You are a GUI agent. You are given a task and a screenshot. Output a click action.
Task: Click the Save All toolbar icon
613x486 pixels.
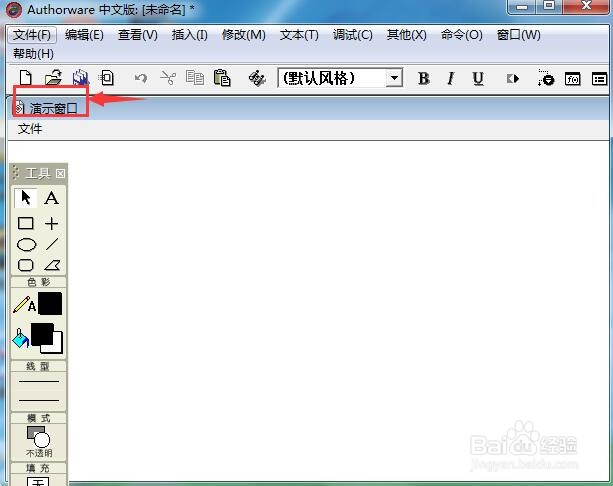pos(81,78)
